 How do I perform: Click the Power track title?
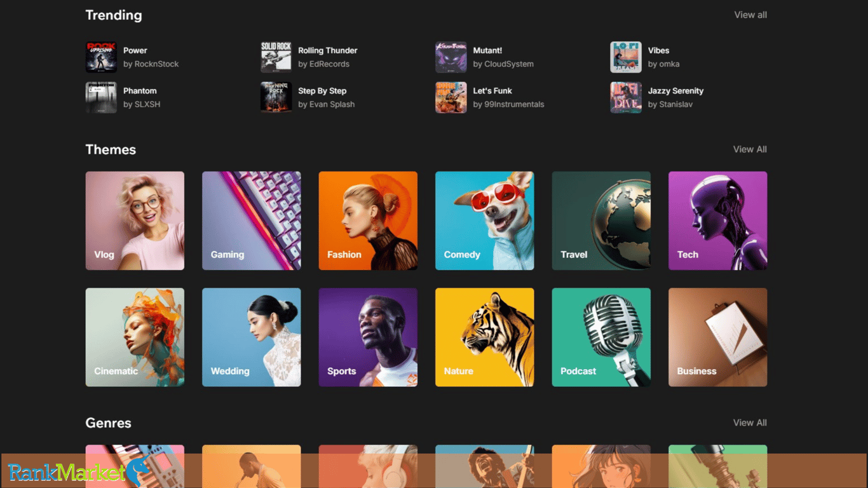tap(135, 50)
